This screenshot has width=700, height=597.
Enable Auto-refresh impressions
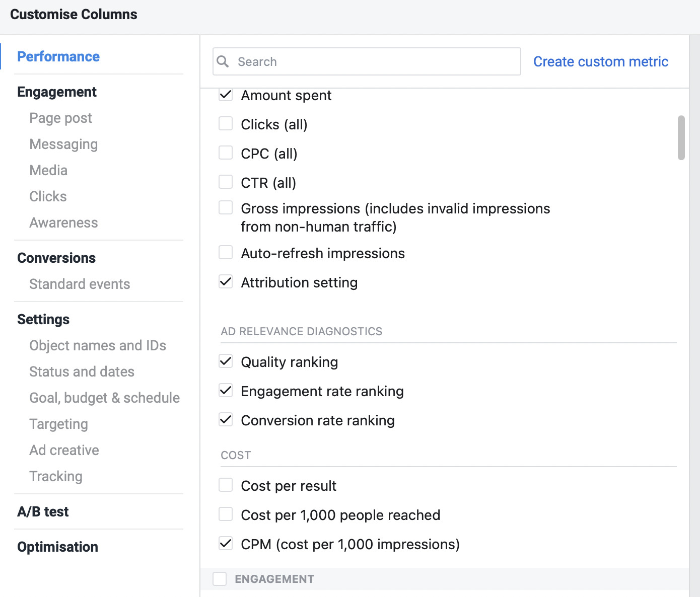click(x=225, y=252)
